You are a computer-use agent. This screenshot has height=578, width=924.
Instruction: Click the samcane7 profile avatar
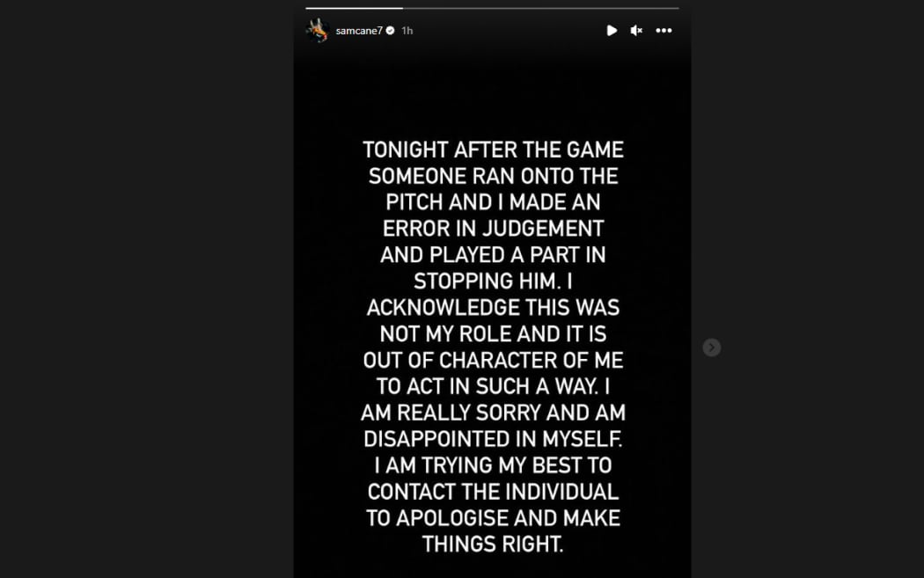point(317,31)
